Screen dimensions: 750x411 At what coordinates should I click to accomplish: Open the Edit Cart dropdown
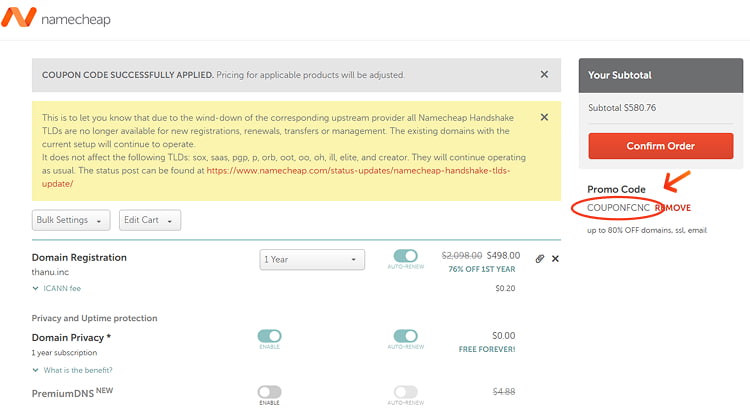tap(150, 220)
